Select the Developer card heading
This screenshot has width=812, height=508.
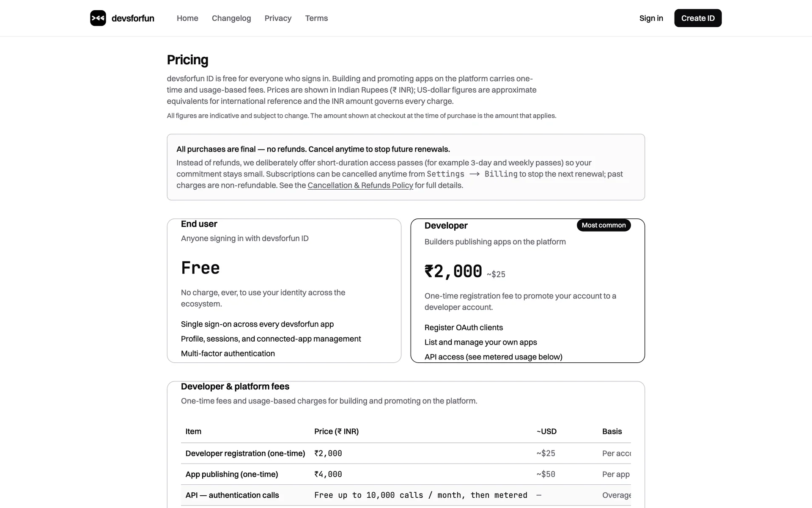[x=446, y=226]
